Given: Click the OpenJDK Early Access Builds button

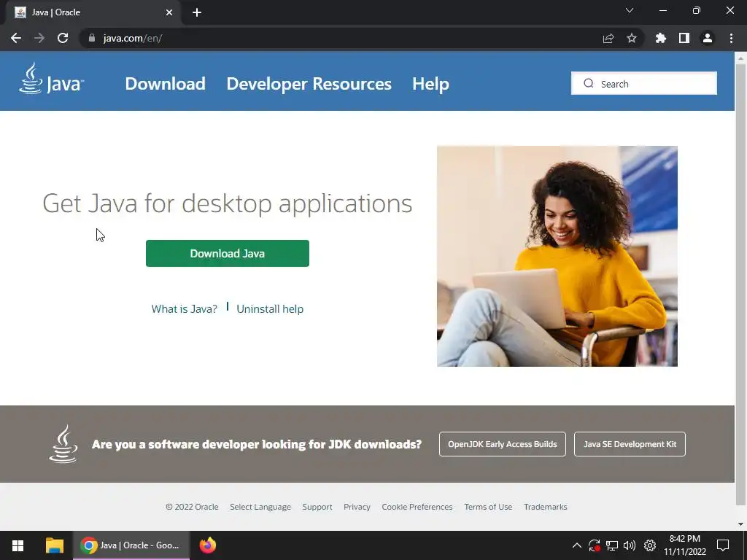Looking at the screenshot, I should 503,444.
